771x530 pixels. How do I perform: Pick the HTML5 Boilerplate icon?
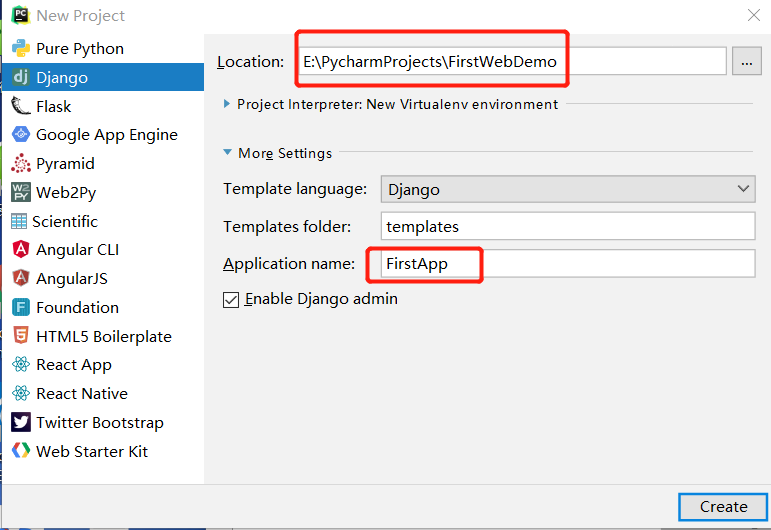pos(21,336)
